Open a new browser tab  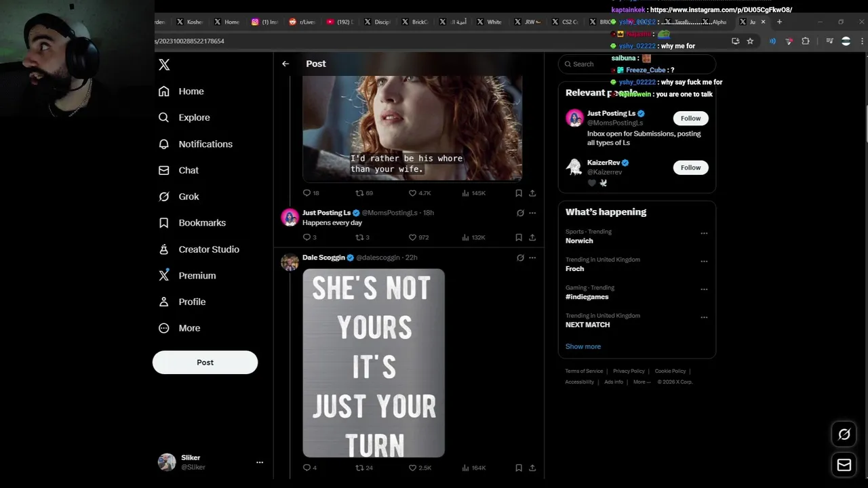pyautogui.click(x=779, y=22)
